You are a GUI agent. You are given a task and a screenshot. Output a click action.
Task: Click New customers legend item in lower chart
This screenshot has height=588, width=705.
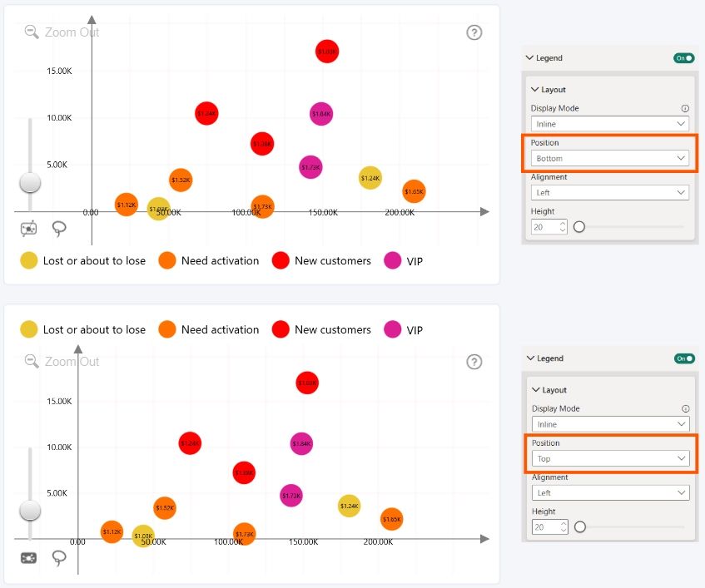[x=321, y=329]
